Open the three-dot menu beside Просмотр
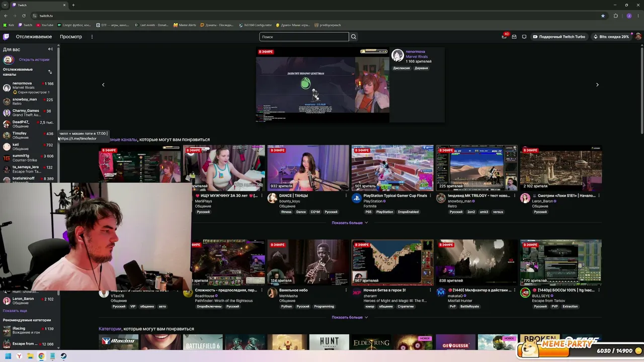Image resolution: width=644 pixels, height=362 pixels. pos(92,37)
